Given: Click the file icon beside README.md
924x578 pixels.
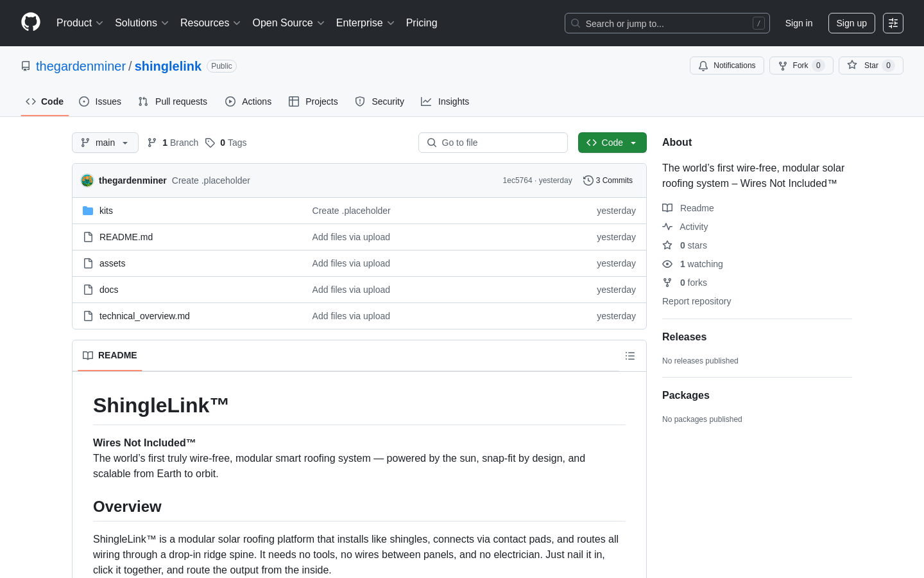Looking at the screenshot, I should [88, 237].
